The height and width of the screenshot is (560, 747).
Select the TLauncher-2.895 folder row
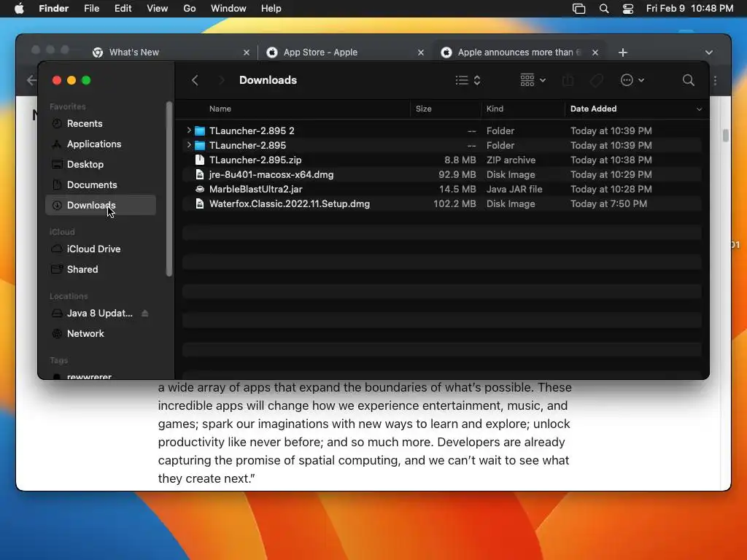(x=441, y=145)
